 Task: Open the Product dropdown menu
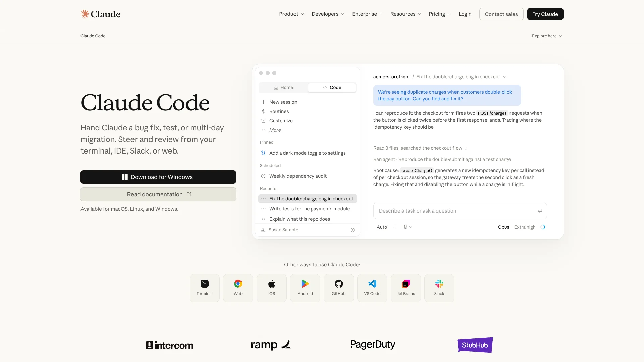click(x=291, y=14)
